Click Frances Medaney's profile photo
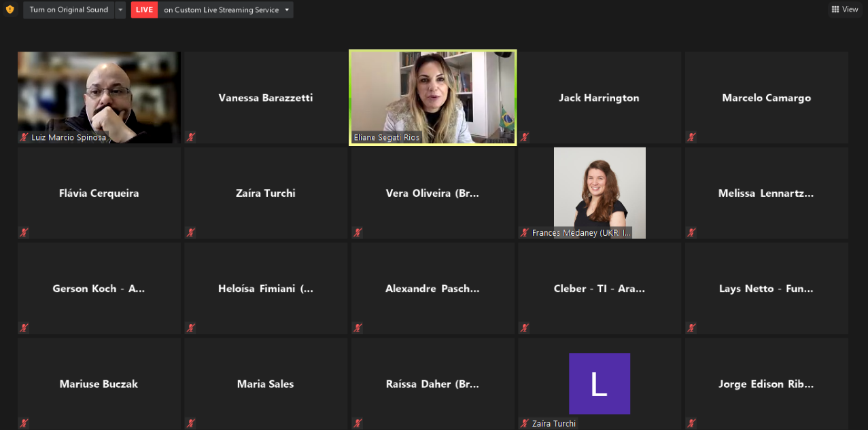The height and width of the screenshot is (430, 868). pyautogui.click(x=600, y=192)
